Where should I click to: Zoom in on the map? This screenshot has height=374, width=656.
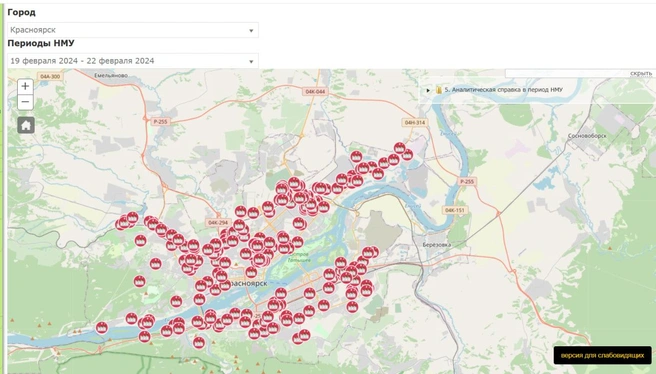coord(25,86)
